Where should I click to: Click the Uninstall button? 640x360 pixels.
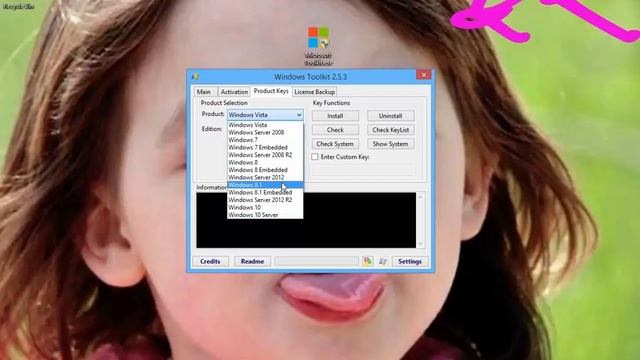click(391, 116)
